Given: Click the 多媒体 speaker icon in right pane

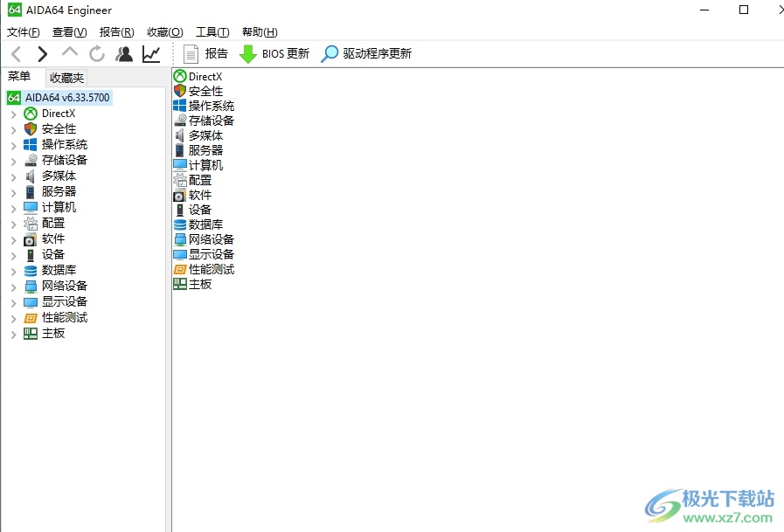Looking at the screenshot, I should (x=180, y=135).
